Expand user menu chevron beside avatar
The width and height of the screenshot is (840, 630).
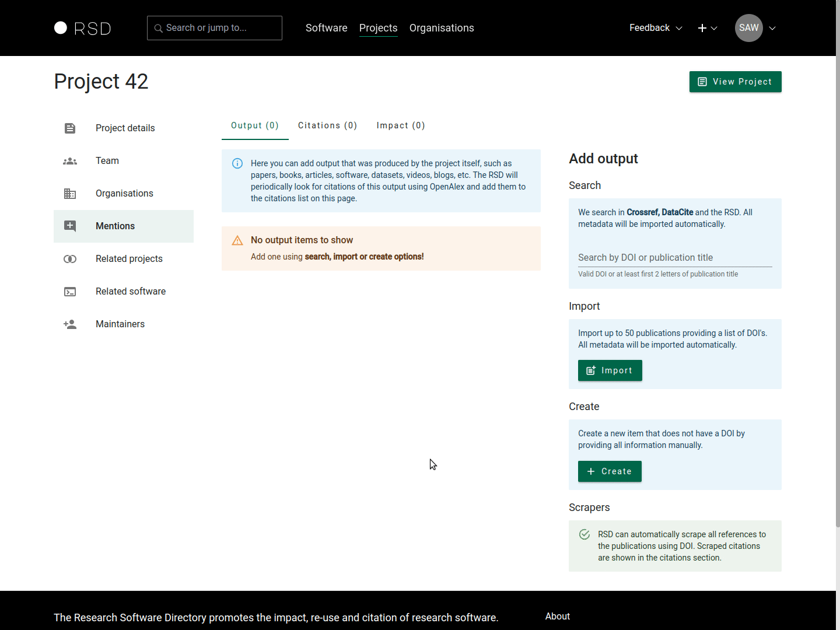coord(772,28)
